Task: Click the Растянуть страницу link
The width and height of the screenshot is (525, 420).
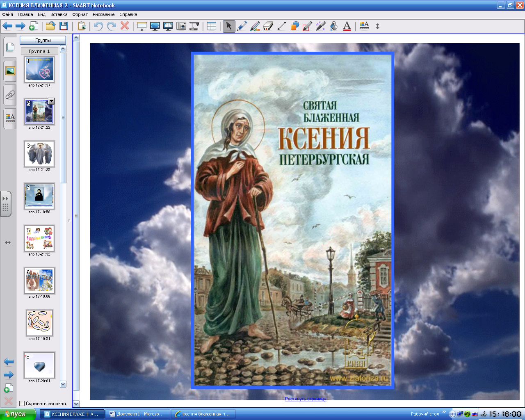Action: pos(306,399)
